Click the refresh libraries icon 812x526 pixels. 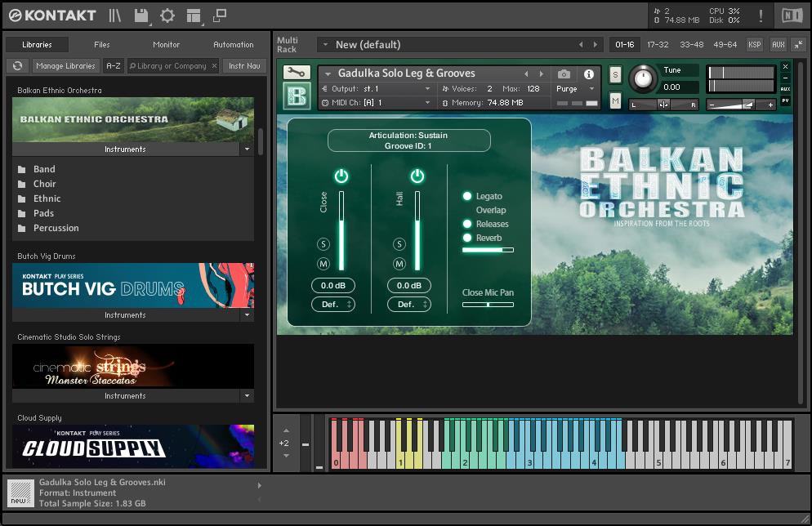(x=17, y=66)
